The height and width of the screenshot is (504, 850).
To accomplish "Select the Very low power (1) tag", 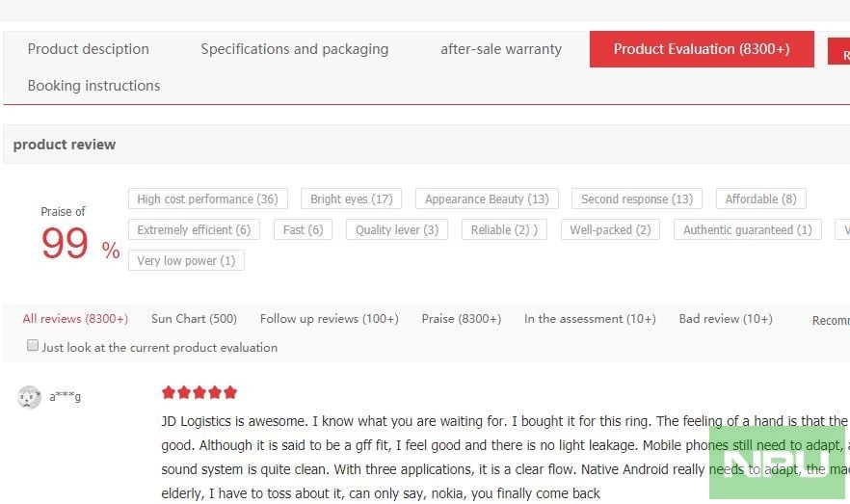I will click(186, 260).
